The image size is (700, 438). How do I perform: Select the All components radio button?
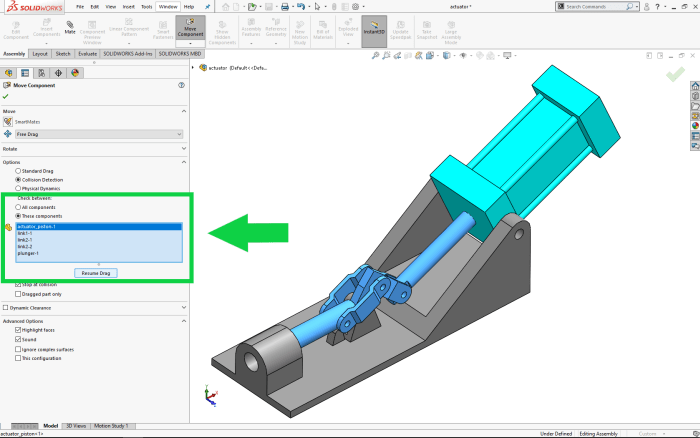coord(18,207)
